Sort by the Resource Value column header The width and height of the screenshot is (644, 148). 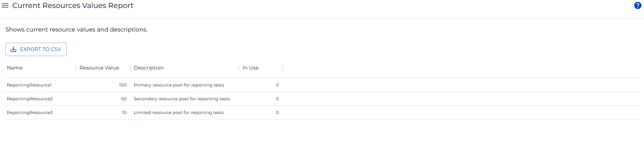coord(99,68)
